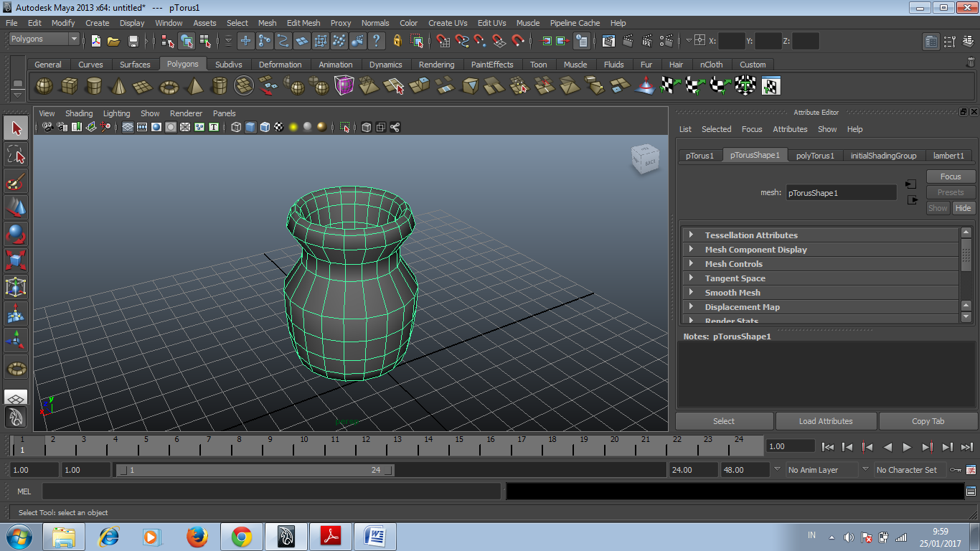Activate the Paint Selection tool

pos(15,182)
